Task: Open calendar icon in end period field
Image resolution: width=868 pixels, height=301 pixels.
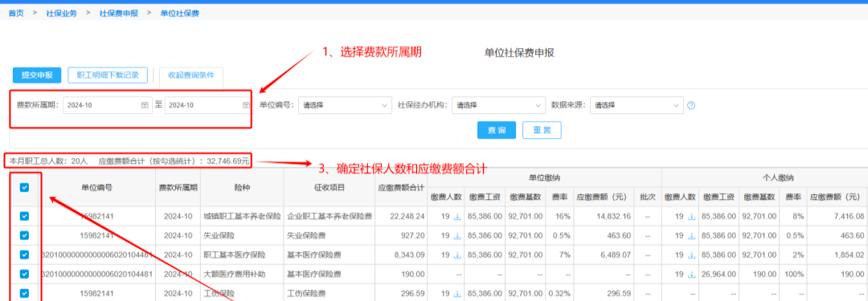Action: click(246, 105)
